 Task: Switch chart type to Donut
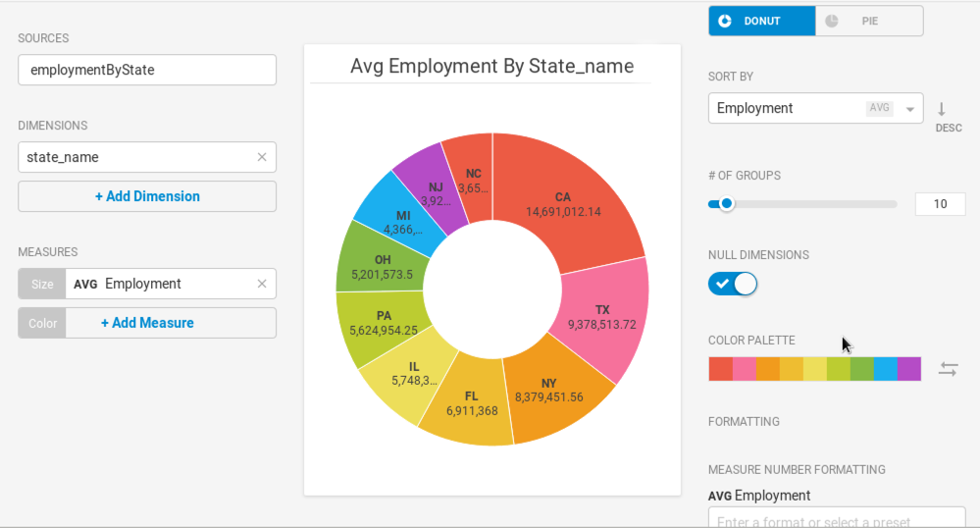[762, 21]
